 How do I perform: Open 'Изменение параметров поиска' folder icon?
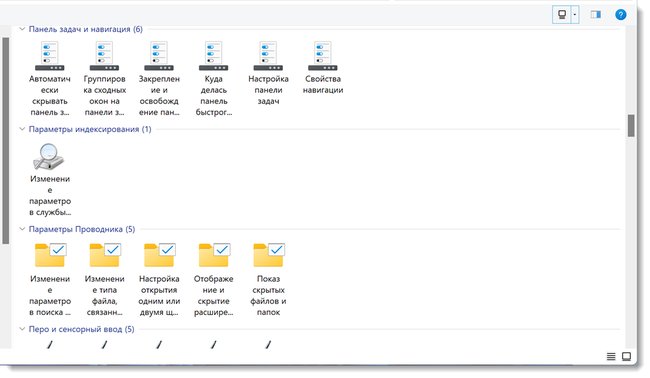[50, 255]
